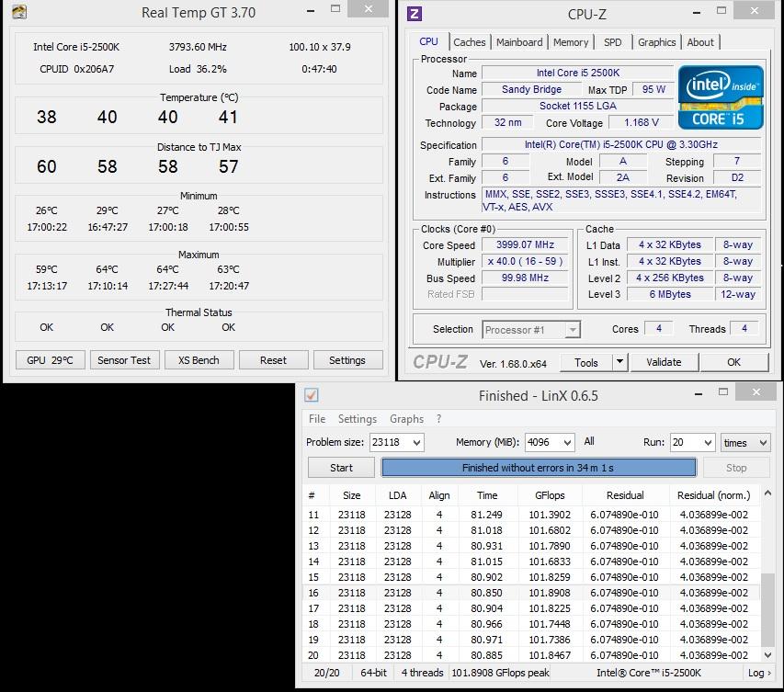The height and width of the screenshot is (692, 784).
Task: Click the LinX results scrollbar down arrow
Action: (767, 654)
